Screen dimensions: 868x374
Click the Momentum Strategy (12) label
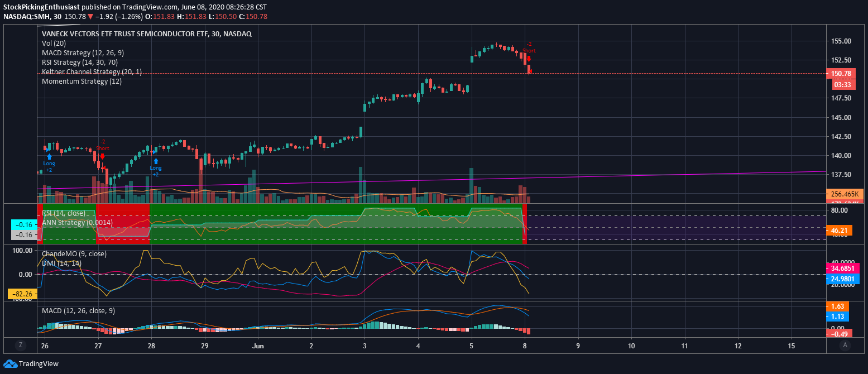[82, 81]
